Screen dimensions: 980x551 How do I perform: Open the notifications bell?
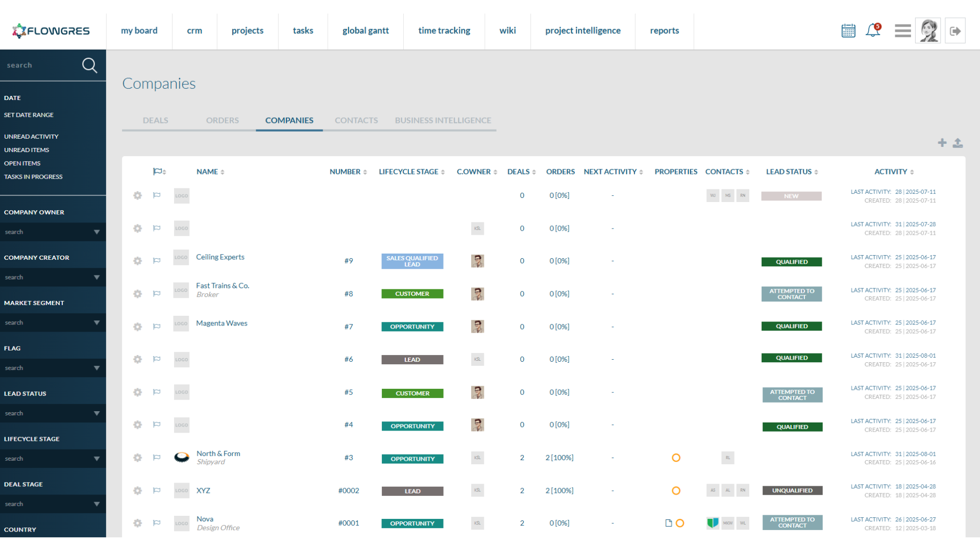click(873, 31)
